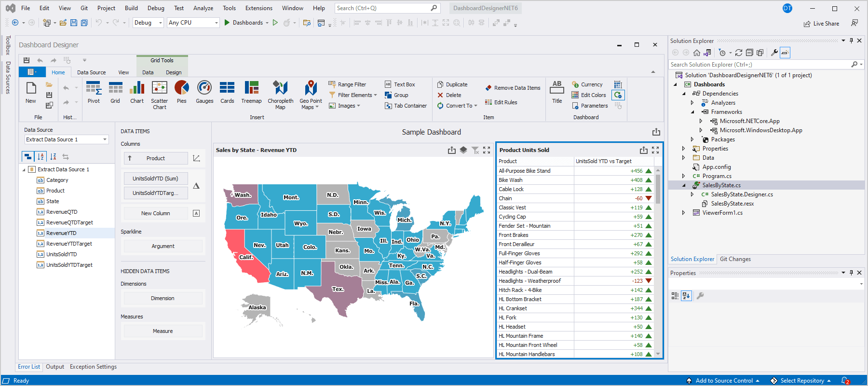Add a Cards item to dashboard
Viewport: 868px width, 386px height.
point(227,92)
